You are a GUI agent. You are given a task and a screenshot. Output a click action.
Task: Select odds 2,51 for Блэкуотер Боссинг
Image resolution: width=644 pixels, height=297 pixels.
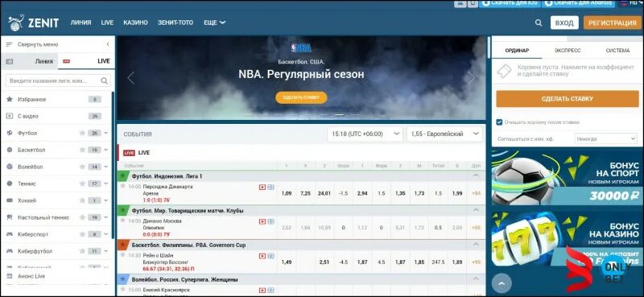tap(324, 262)
